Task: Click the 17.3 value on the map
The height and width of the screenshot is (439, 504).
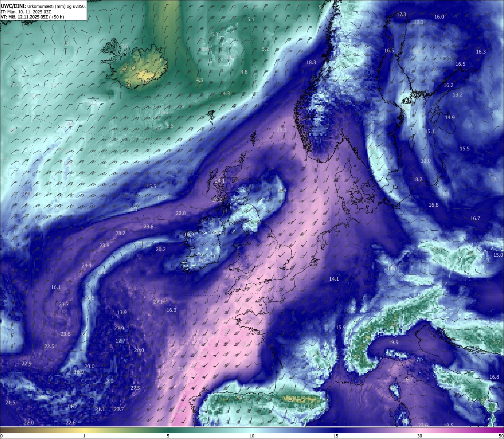Action: (401, 15)
